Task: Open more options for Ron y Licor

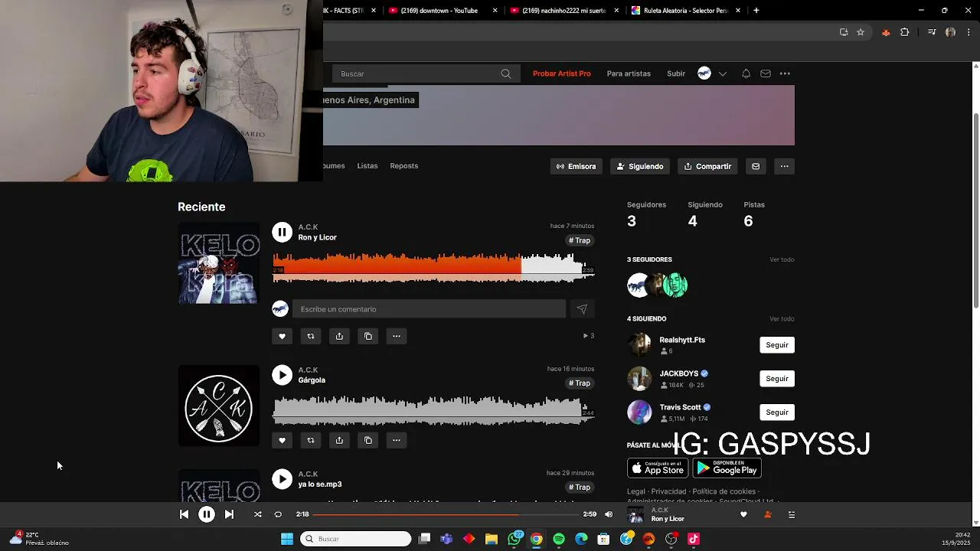Action: (x=397, y=336)
